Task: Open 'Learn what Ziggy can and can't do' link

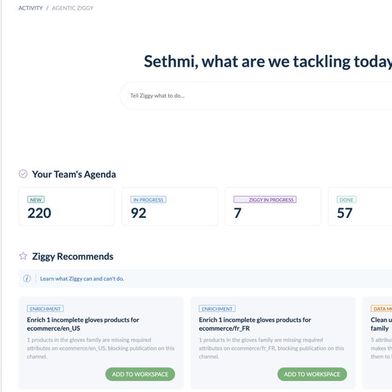Action: tap(82, 279)
